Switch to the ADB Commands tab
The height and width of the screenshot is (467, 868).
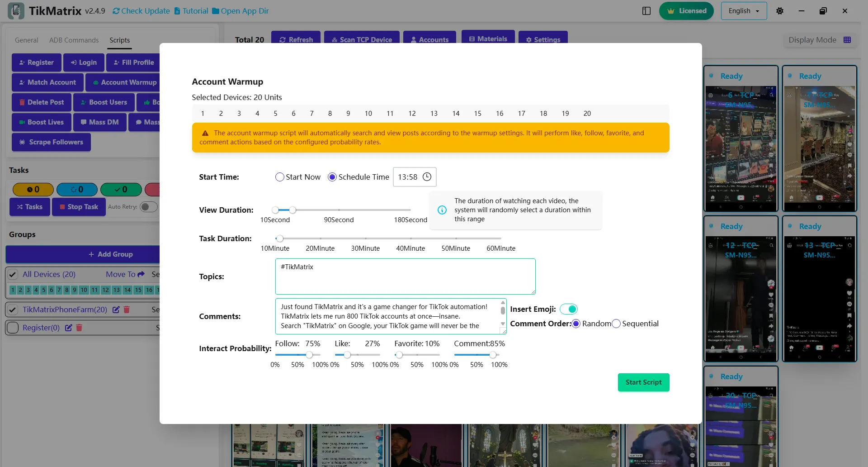point(74,40)
